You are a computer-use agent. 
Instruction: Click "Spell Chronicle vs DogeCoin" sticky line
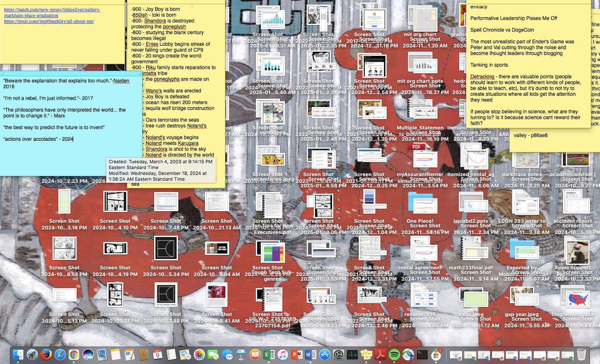point(502,30)
